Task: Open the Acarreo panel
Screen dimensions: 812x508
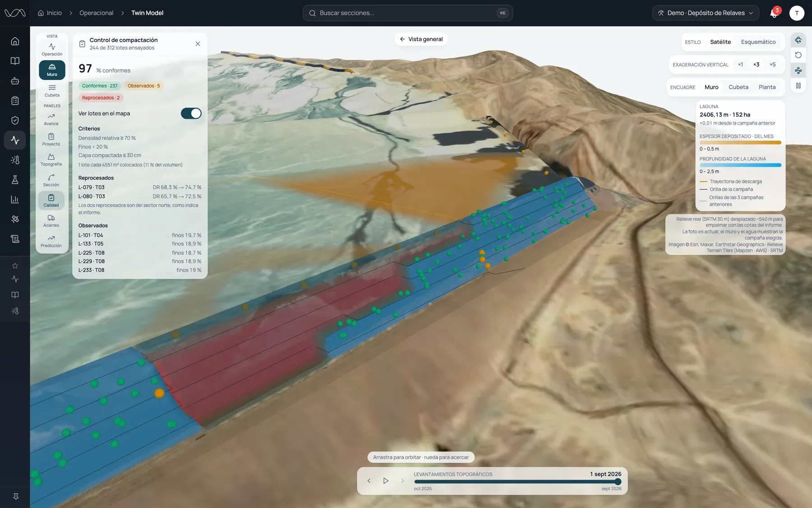Action: 51,221
